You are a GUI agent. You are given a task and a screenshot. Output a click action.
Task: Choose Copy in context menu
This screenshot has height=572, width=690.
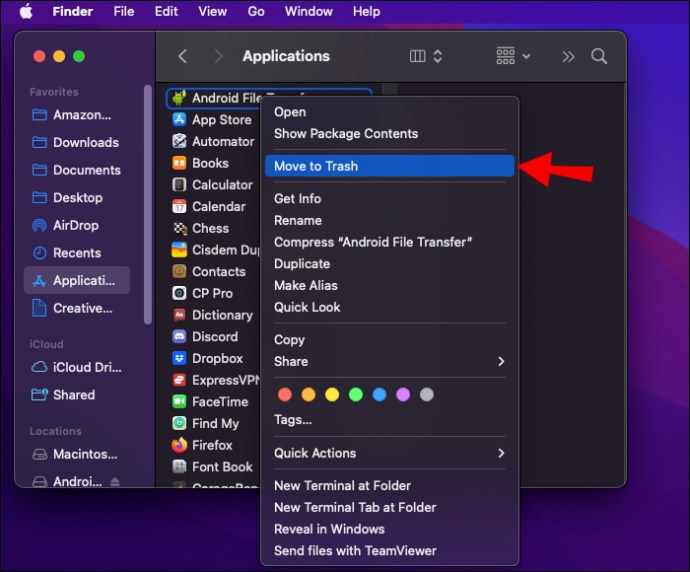click(x=389, y=339)
